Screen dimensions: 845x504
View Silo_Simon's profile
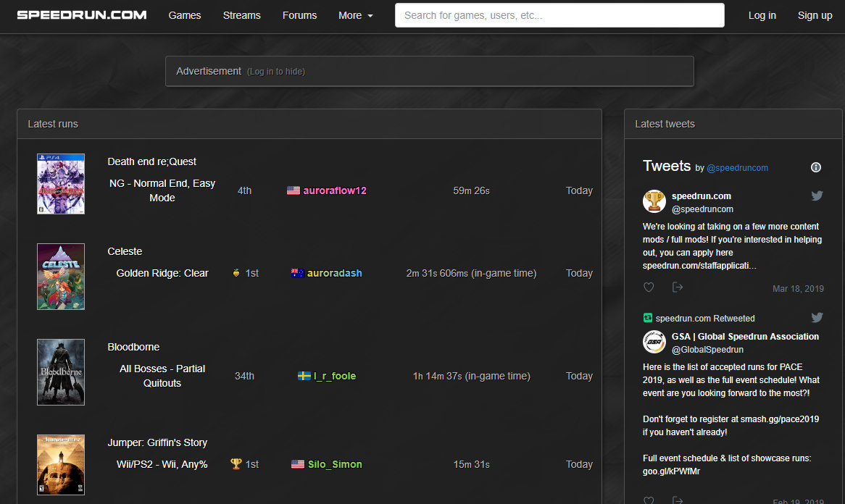(335, 464)
